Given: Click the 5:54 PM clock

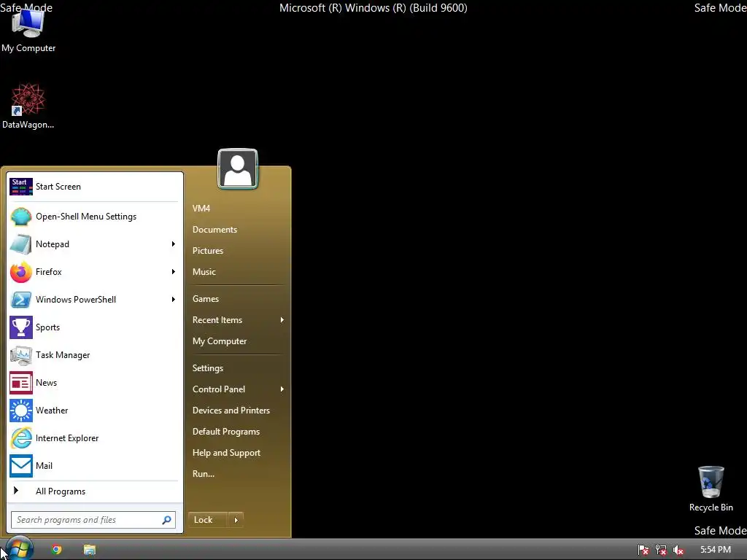Looking at the screenshot, I should pyautogui.click(x=716, y=550).
